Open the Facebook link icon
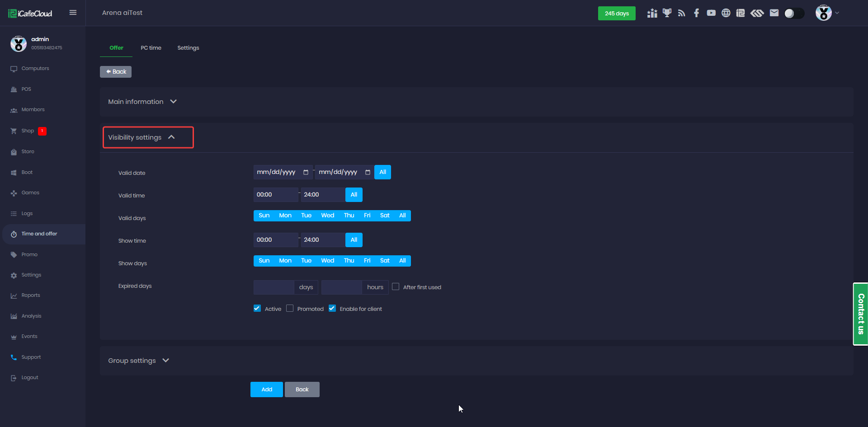868x427 pixels. [x=696, y=13]
